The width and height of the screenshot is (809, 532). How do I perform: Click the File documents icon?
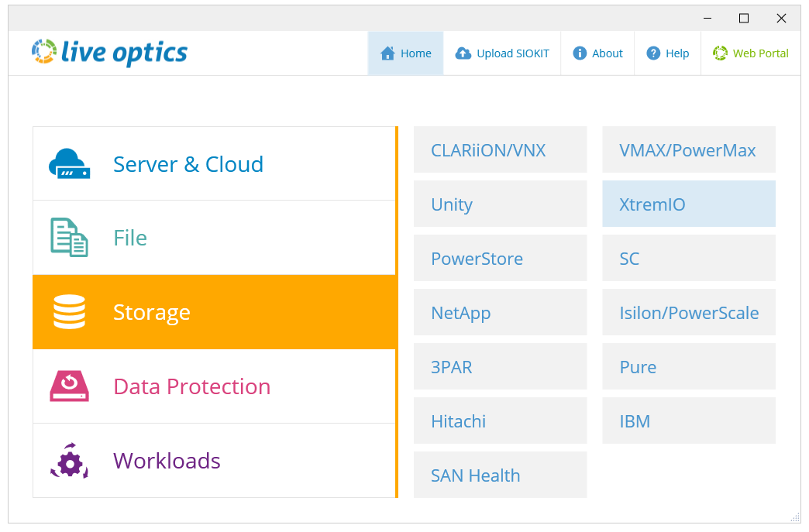69,238
